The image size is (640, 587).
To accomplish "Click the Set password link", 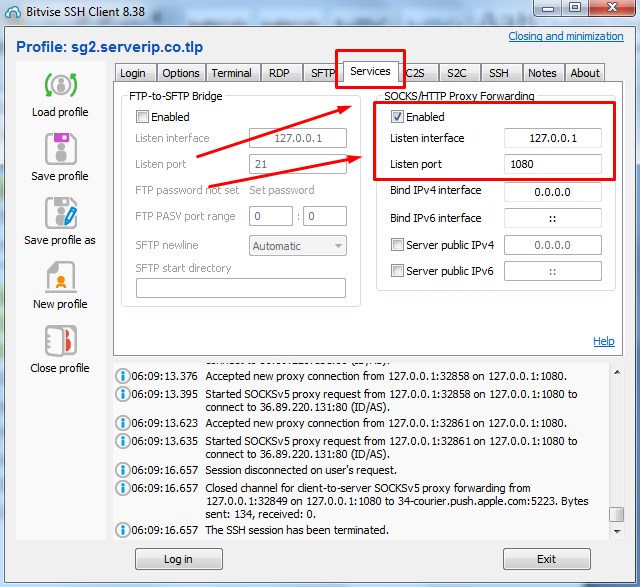I will pos(282,190).
